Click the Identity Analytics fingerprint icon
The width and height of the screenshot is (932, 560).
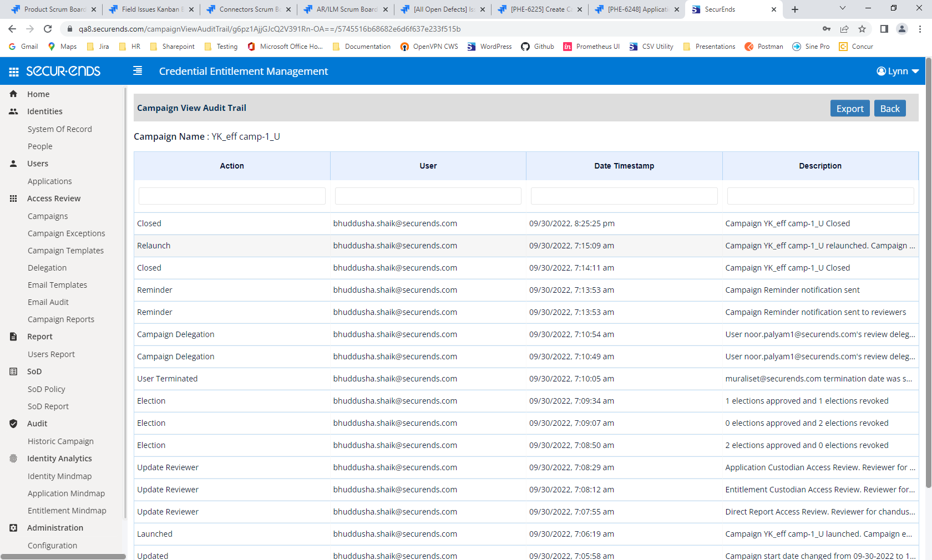(x=13, y=458)
